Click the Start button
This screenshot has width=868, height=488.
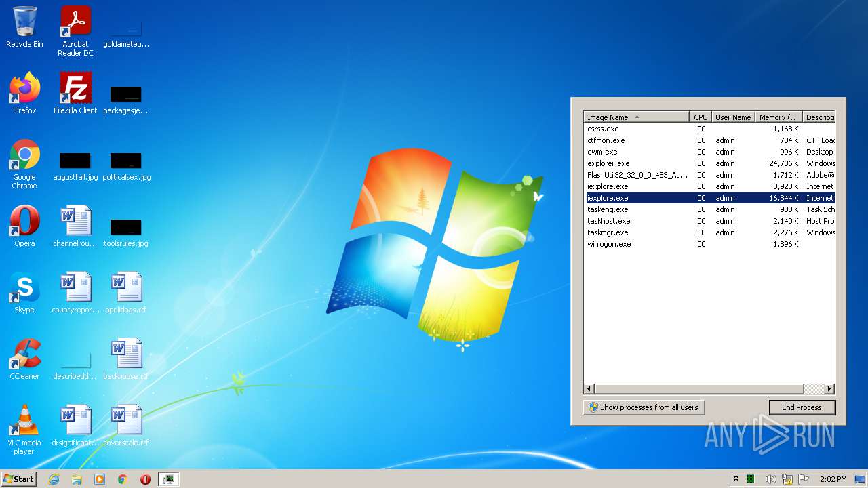point(19,479)
